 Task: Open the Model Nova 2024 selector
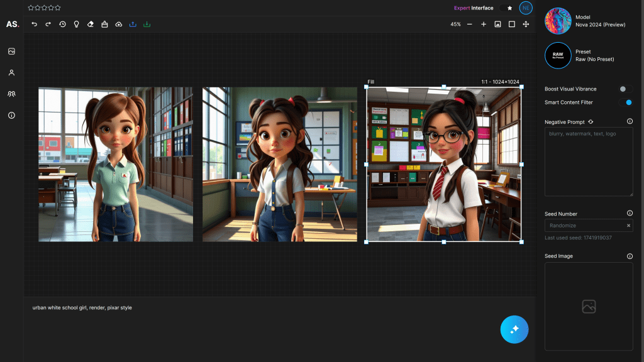pos(557,21)
